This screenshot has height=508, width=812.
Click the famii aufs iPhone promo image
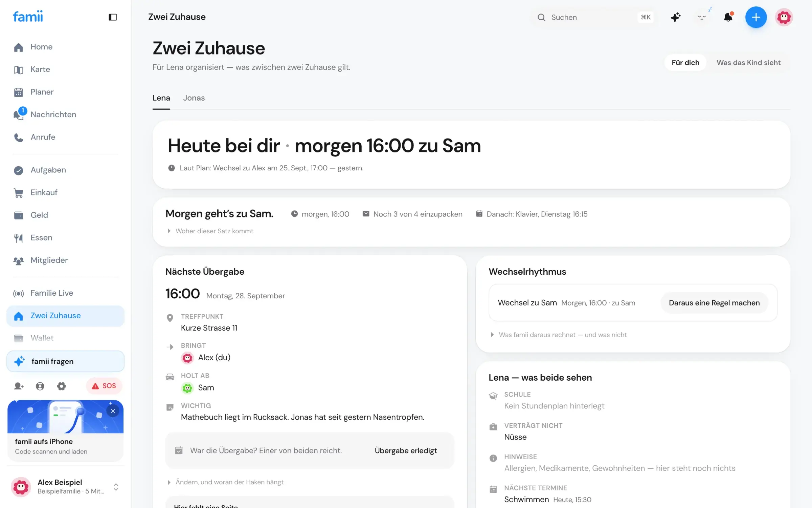[x=65, y=417]
